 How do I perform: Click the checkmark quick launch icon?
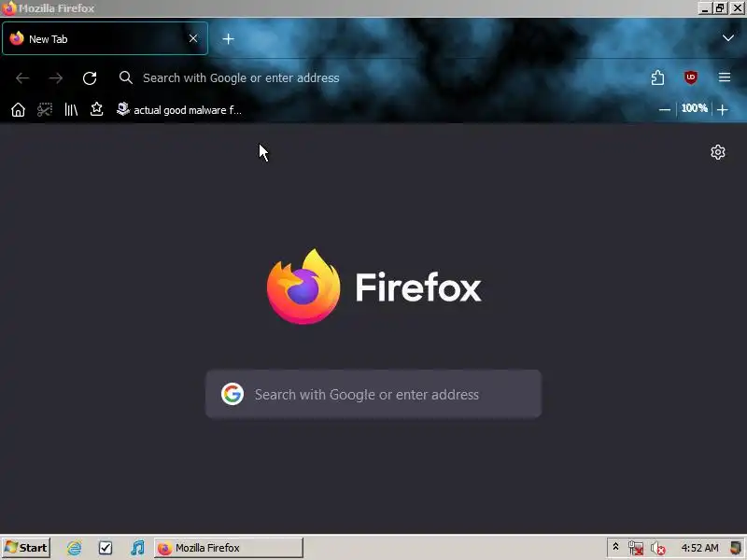tap(106, 548)
